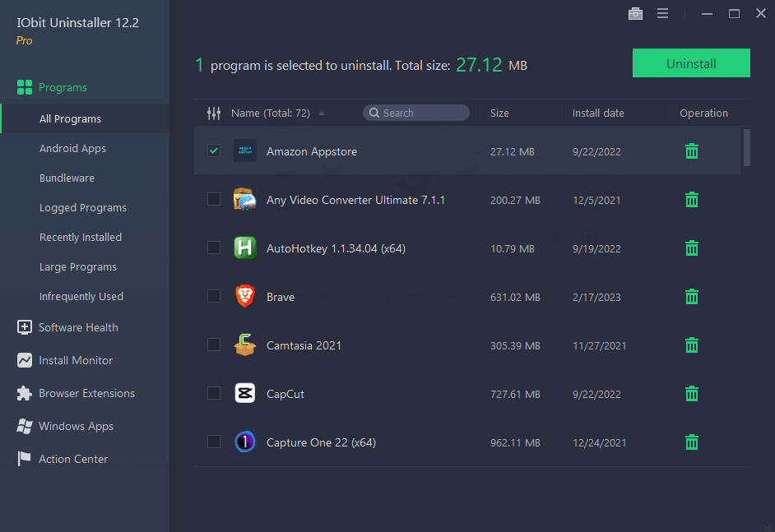The height and width of the screenshot is (532, 775).
Task: Click the 727.61 MB size value
Action: point(515,394)
